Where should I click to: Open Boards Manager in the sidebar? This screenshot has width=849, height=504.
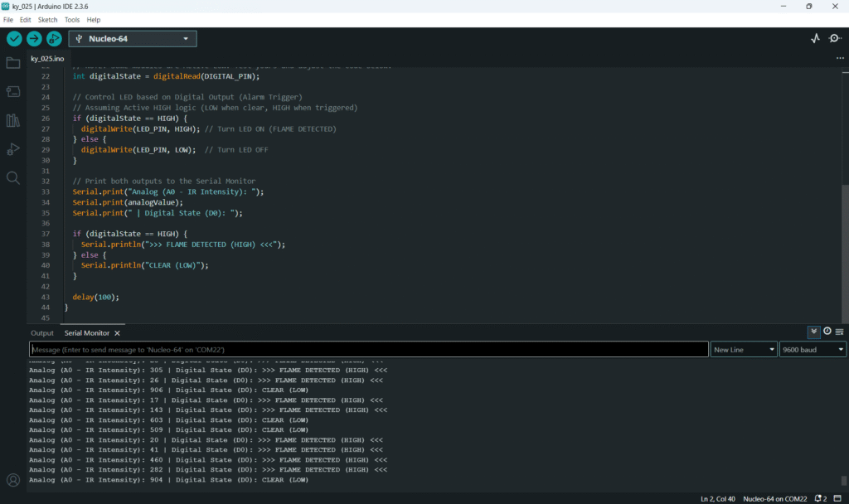[13, 91]
